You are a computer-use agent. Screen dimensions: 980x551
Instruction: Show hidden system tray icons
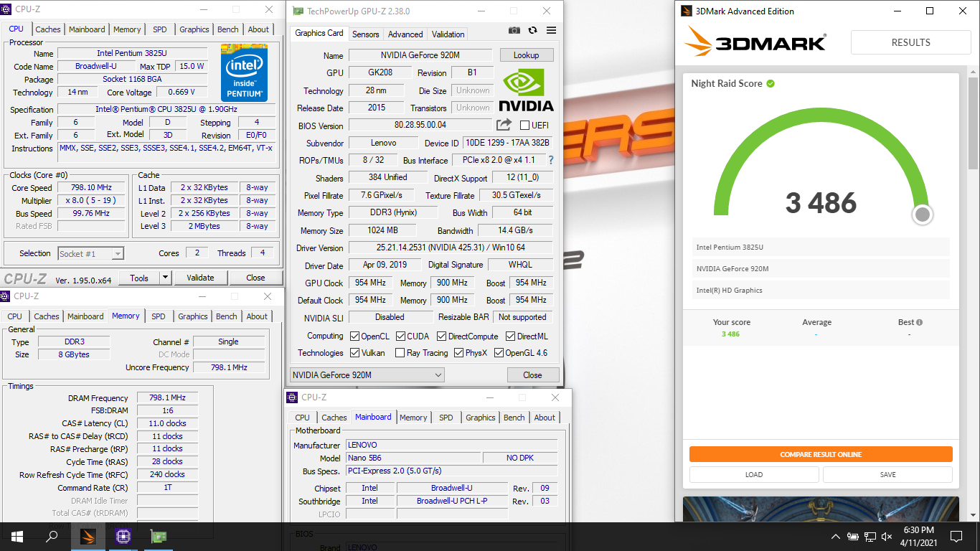tap(835, 537)
